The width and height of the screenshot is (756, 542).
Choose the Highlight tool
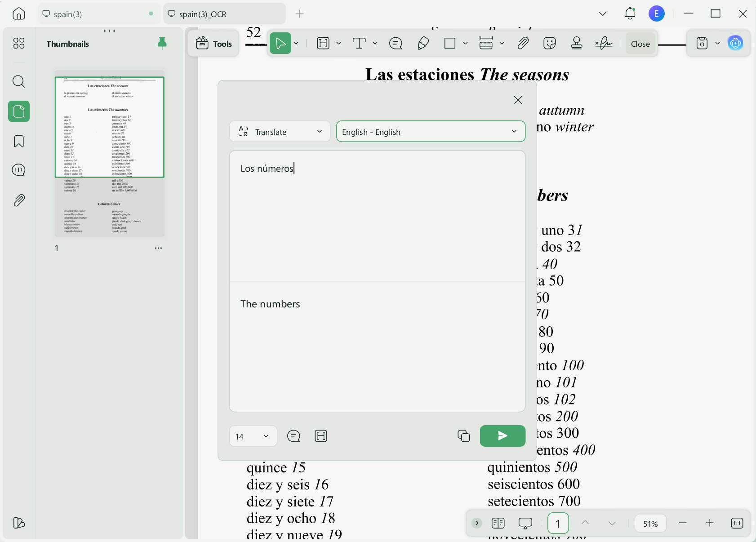click(x=323, y=44)
